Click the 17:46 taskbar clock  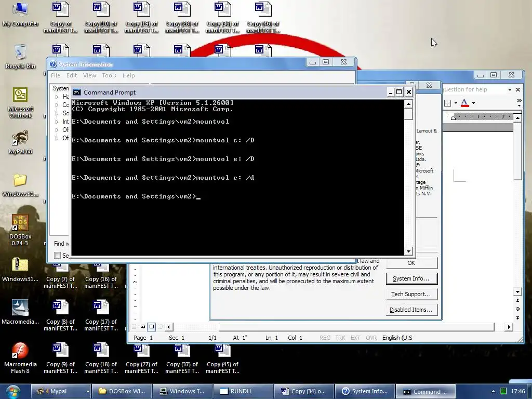[x=518, y=392]
